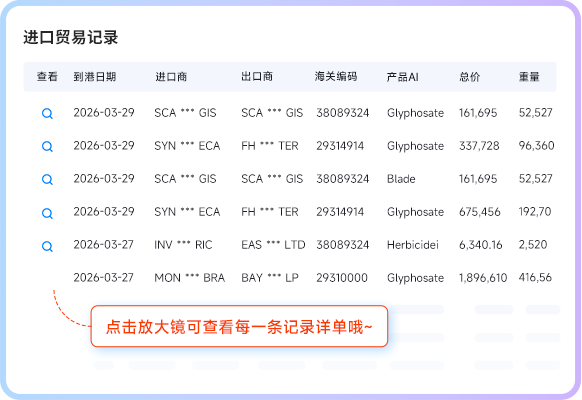Viewport: 582px width, 400px height.
Task: Open magnifier for the 675,456 record
Action: 47,213
